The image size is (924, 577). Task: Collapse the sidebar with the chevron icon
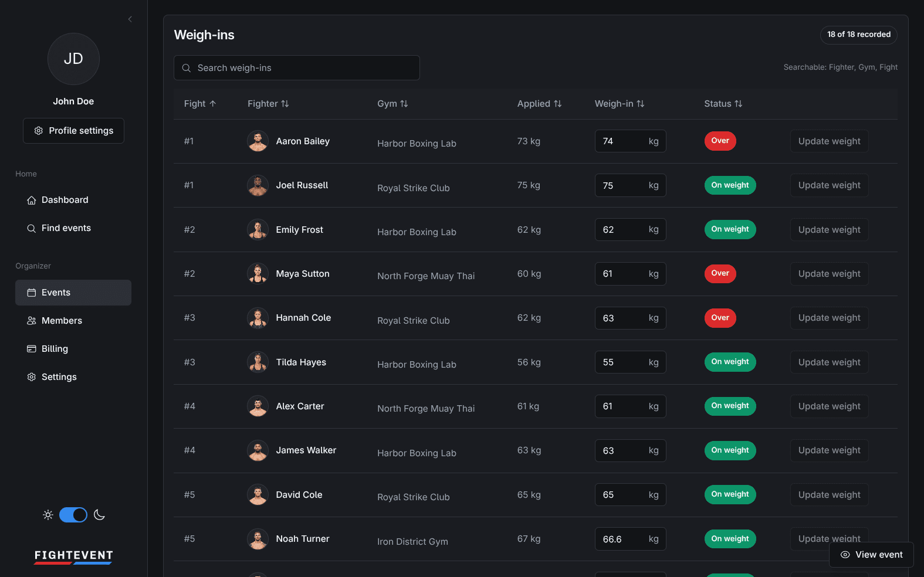(x=130, y=19)
